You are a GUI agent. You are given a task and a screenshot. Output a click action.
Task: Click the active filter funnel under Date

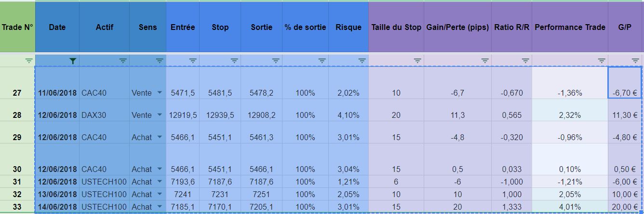click(73, 61)
